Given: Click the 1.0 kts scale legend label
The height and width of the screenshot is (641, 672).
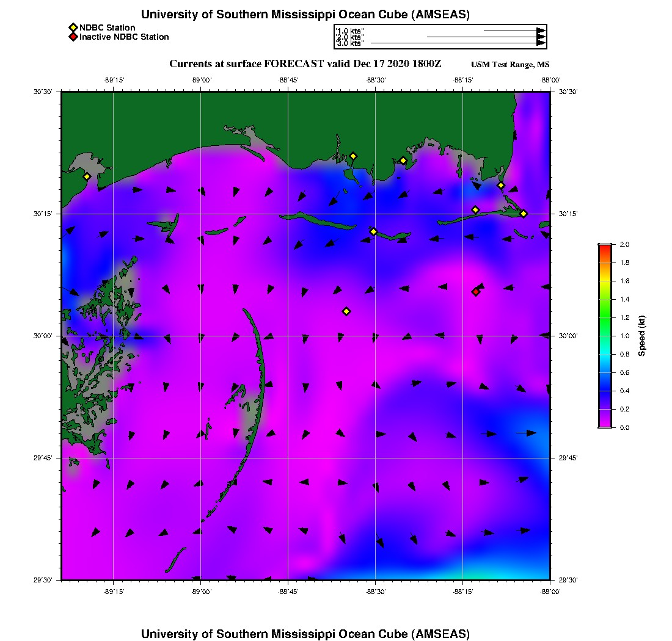Looking at the screenshot, I should point(350,31).
